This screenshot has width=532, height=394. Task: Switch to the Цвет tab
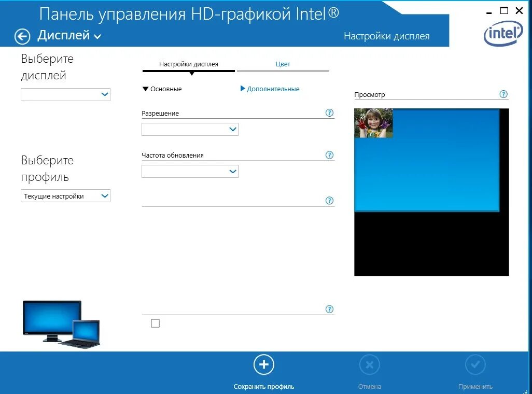283,64
